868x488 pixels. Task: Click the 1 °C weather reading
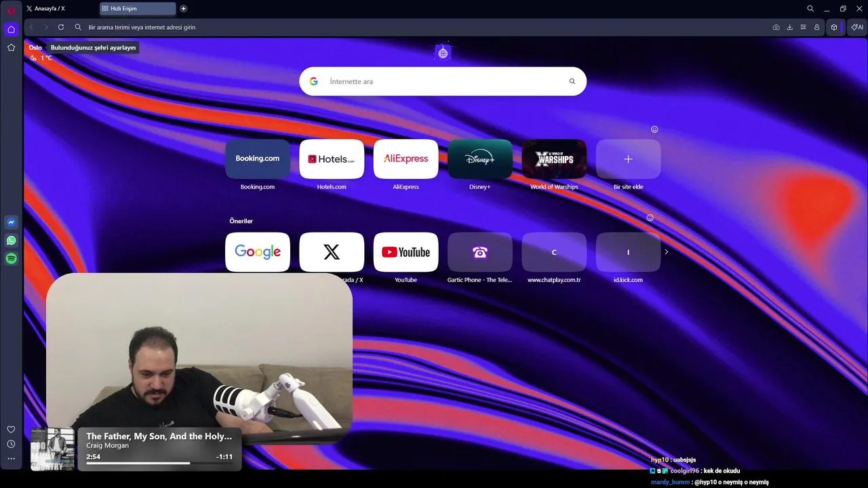(x=46, y=58)
